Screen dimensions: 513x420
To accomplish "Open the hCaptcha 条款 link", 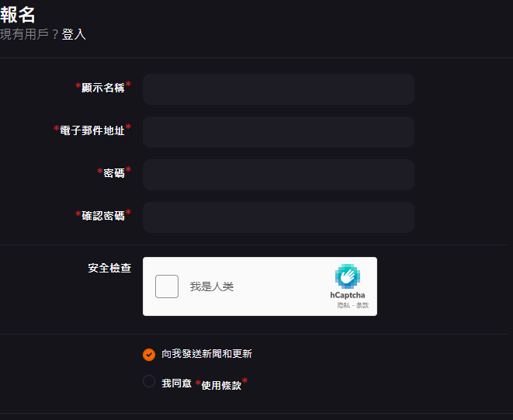I will (x=362, y=306).
